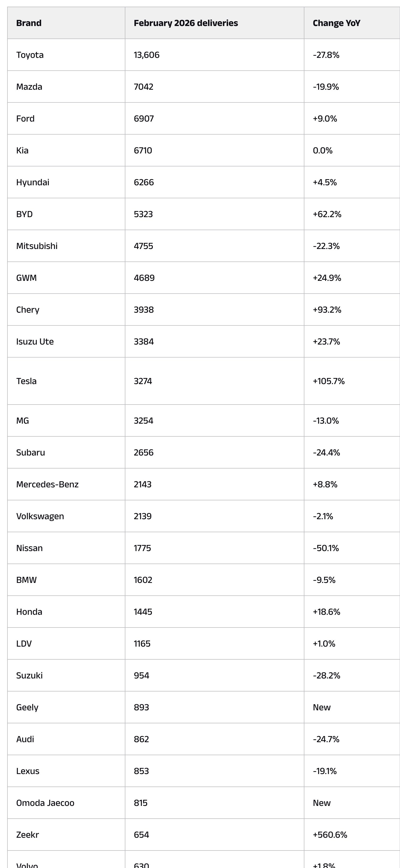Click Honda's 1445 deliveries number
Screen dimensions: 400x868
(143, 612)
